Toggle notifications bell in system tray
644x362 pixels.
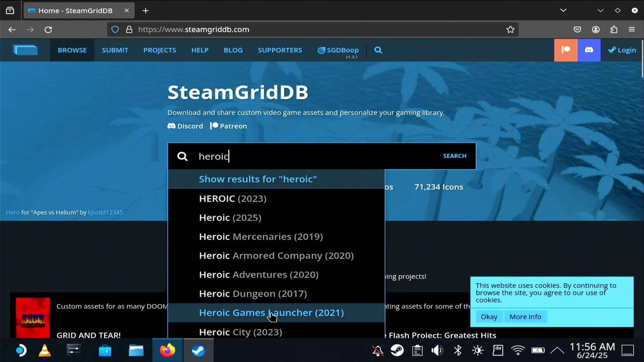click(378, 351)
